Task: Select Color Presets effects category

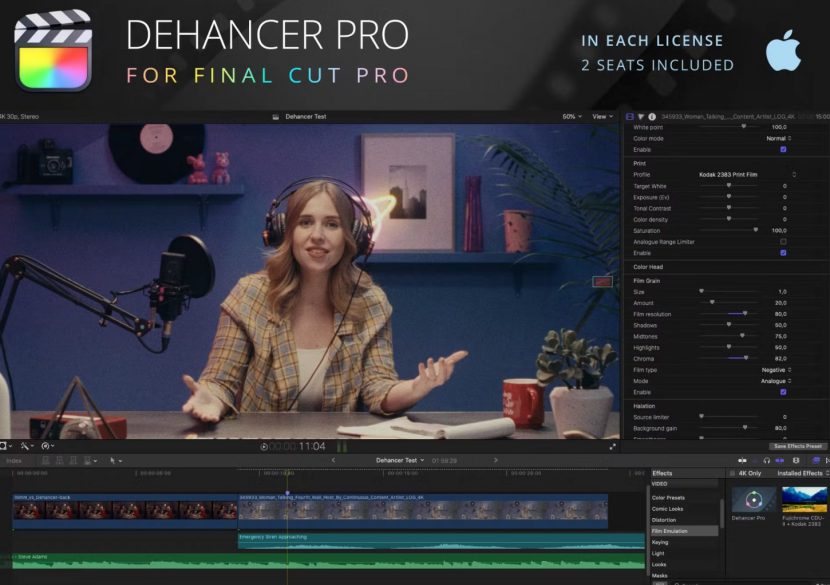Action: click(x=670, y=497)
